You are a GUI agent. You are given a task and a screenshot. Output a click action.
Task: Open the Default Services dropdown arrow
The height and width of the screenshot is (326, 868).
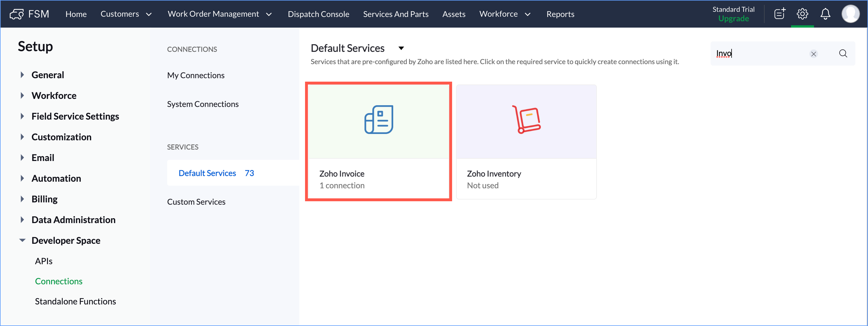[x=401, y=48]
